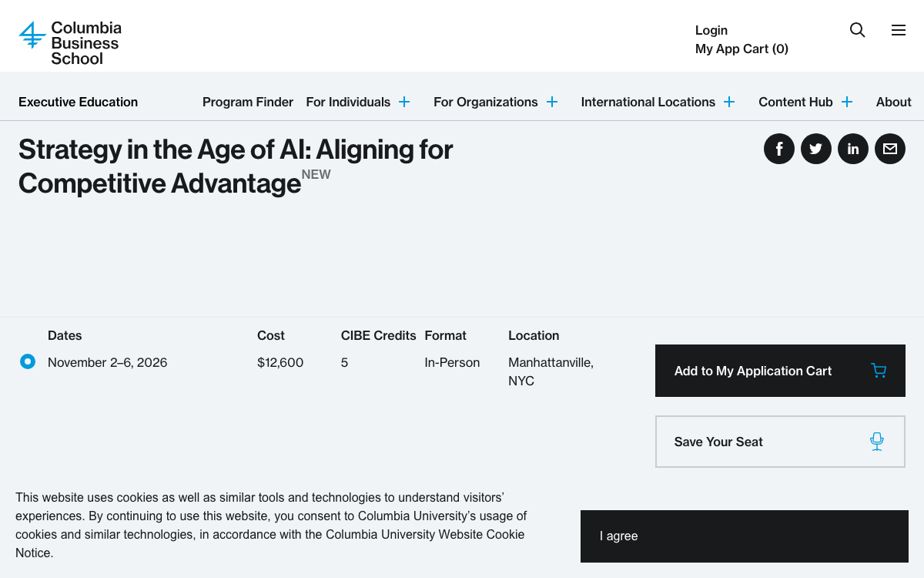The height and width of the screenshot is (578, 924).
Task: Click the Strategy in the Age of AI heading
Action: (236, 166)
